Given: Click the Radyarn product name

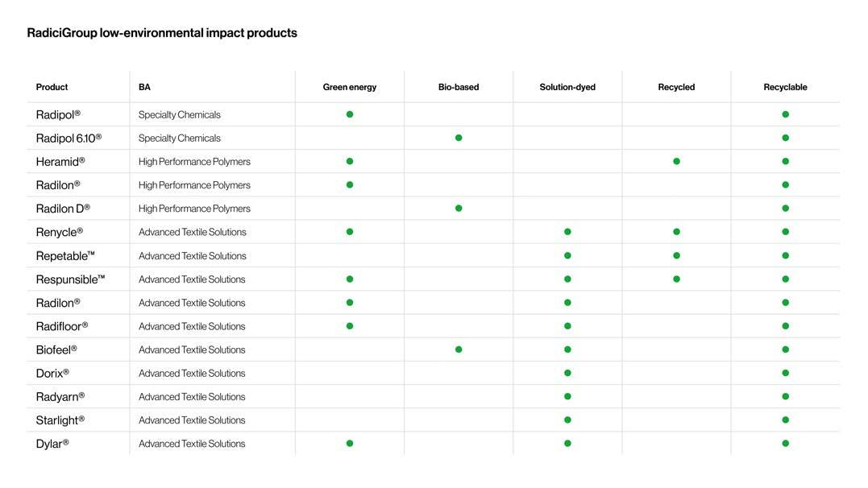Looking at the screenshot, I should 60,397.
